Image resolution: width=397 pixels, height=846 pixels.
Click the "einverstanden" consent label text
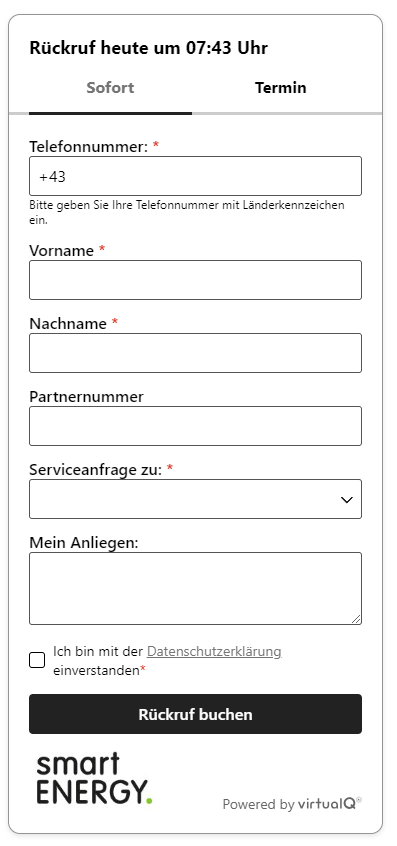(x=96, y=671)
